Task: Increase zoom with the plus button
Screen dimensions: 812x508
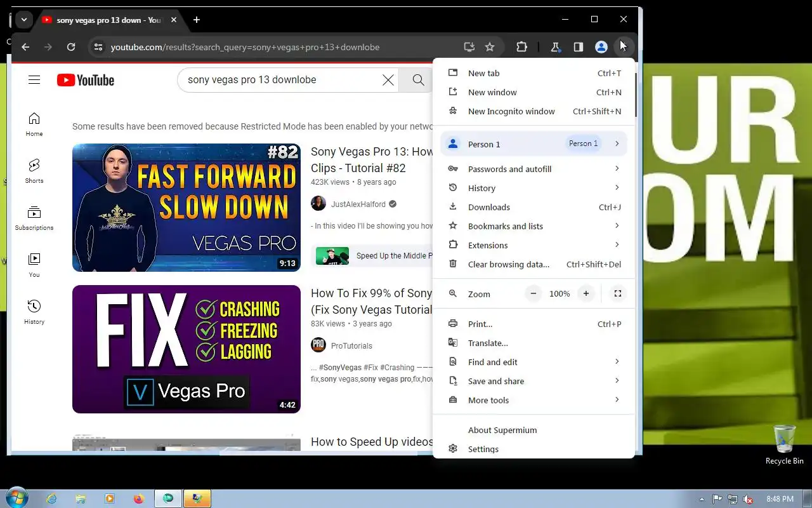Action: pyautogui.click(x=586, y=293)
